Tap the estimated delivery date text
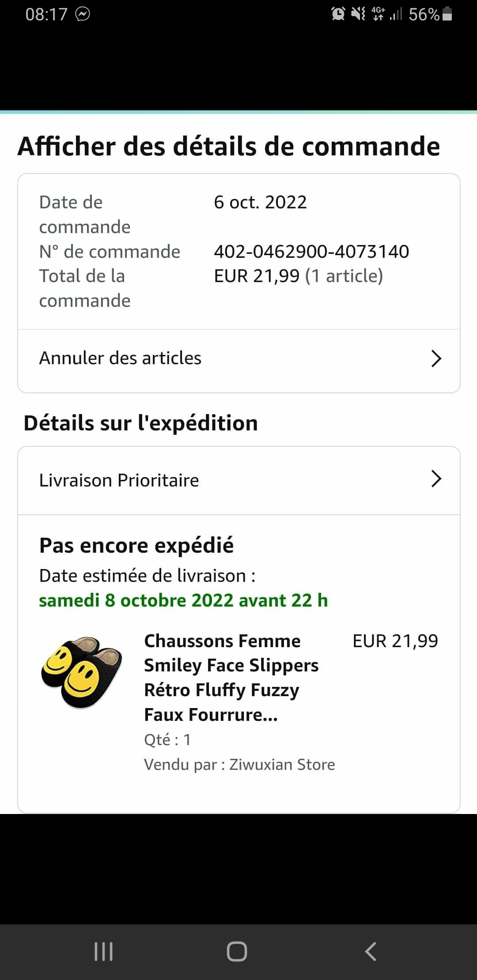 pos(183,600)
